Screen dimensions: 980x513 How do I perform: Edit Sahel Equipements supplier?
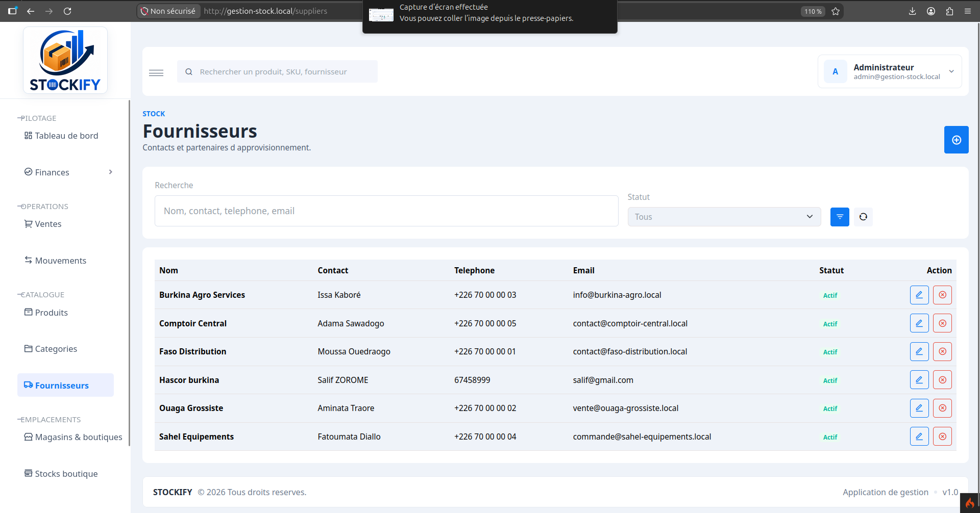[919, 437]
